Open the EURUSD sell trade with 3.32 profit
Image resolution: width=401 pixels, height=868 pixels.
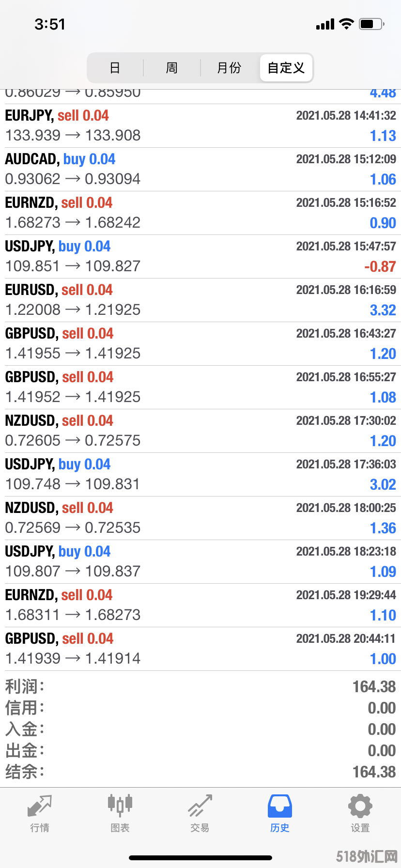tap(200, 300)
